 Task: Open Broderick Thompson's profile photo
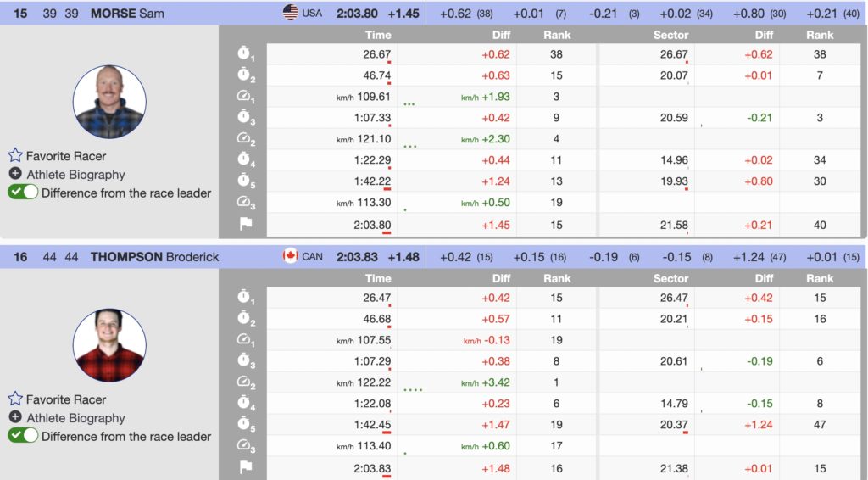click(x=109, y=345)
